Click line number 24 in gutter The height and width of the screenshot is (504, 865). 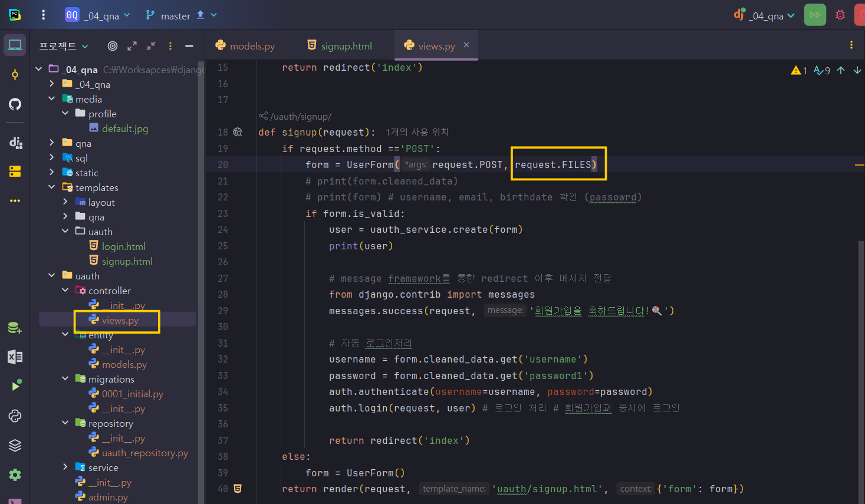pos(222,229)
